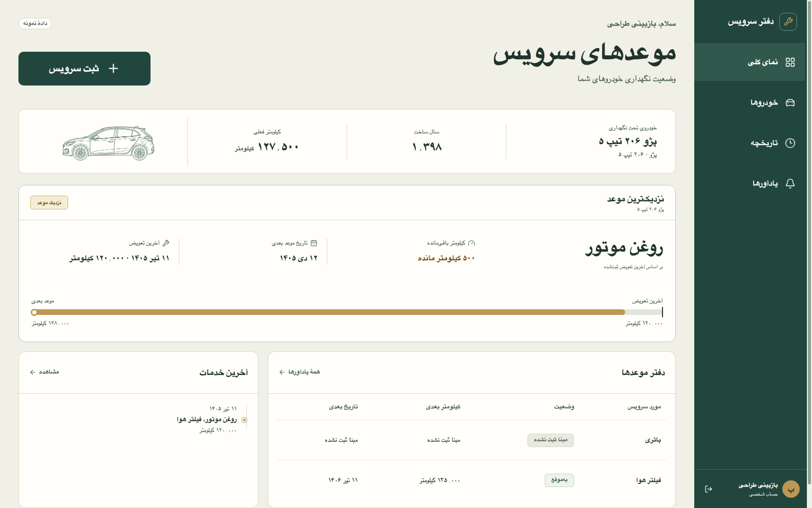Open the نمای کلی dashboard grid icon

[x=790, y=62]
